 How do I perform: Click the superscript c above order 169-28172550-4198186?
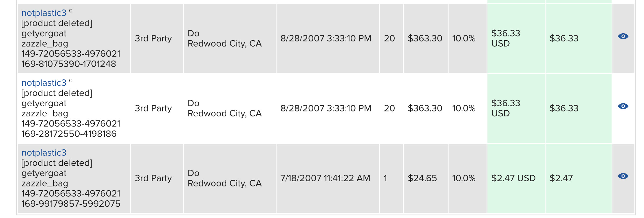pos(71,80)
